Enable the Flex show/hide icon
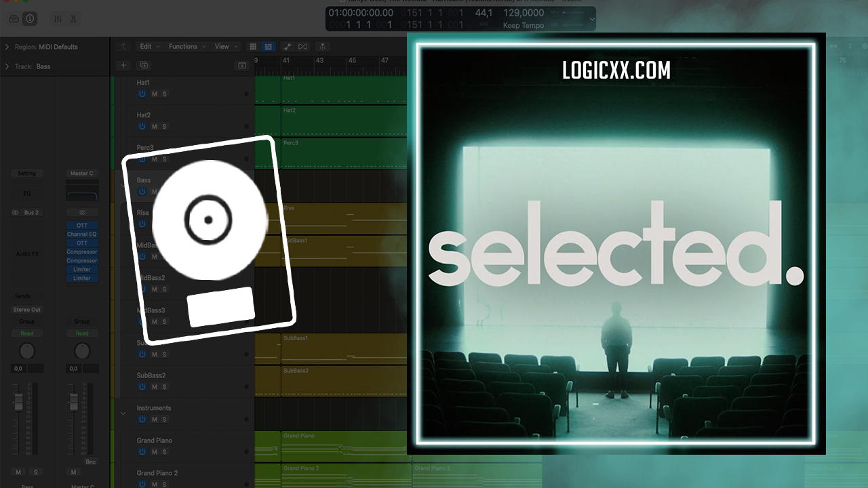This screenshot has width=868, height=488. (x=303, y=47)
